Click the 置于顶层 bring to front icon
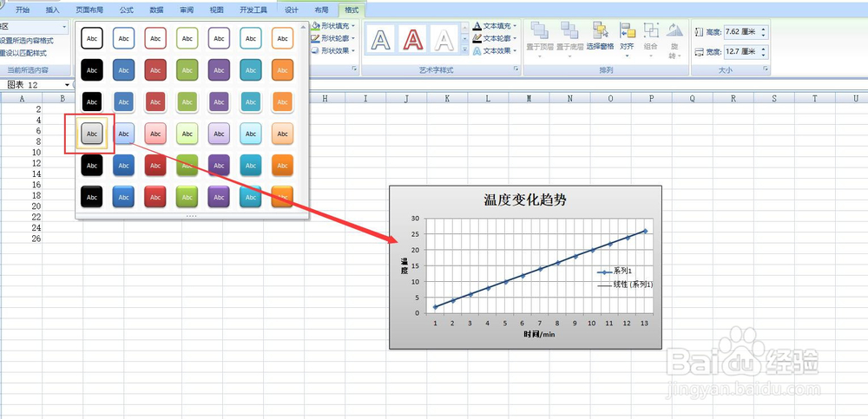This screenshot has width=868, height=419. tap(540, 30)
